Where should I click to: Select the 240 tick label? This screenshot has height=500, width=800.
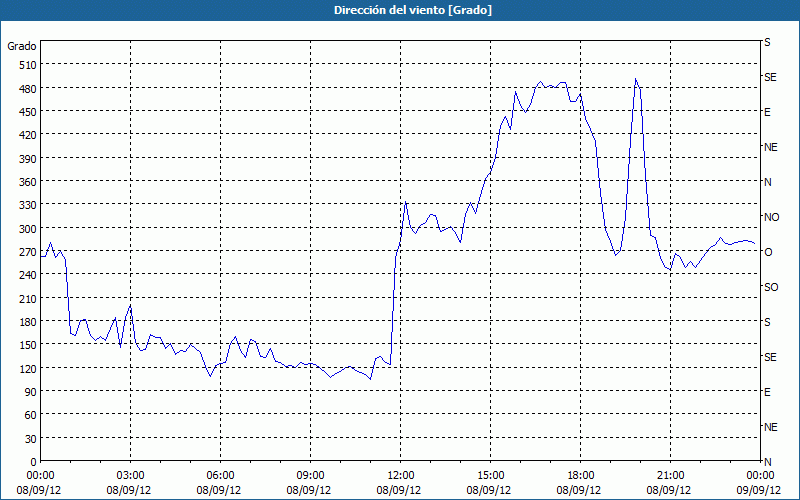[28, 275]
